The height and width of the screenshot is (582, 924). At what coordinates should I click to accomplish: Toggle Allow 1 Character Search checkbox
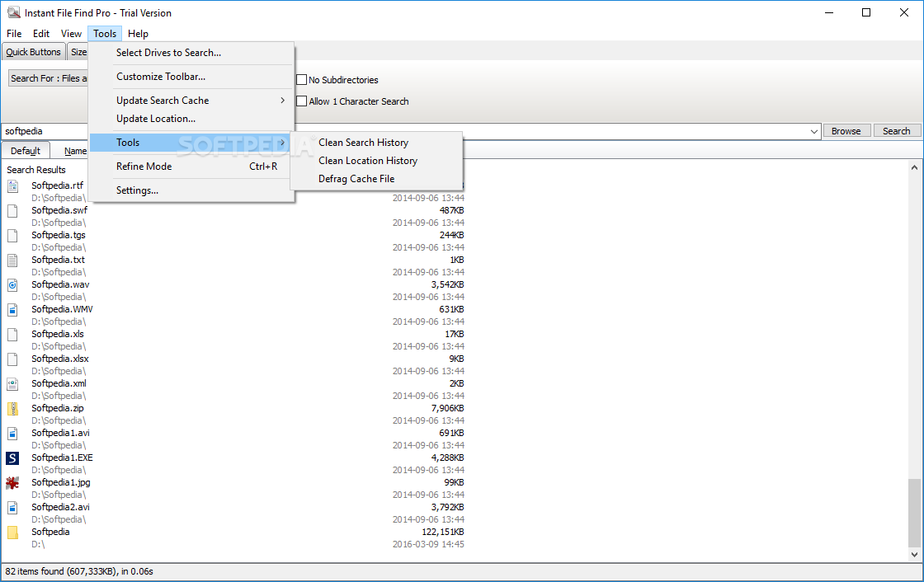pyautogui.click(x=302, y=101)
